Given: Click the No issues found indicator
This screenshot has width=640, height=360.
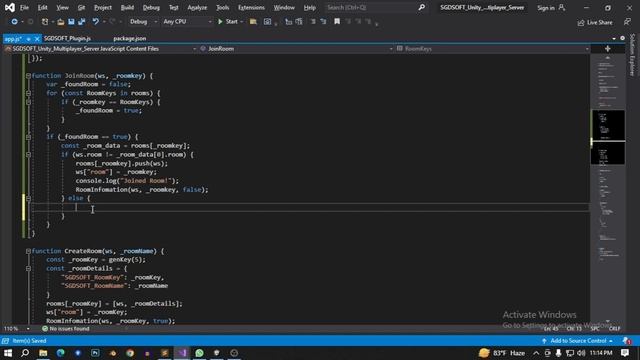Looking at the screenshot, I should (65, 329).
